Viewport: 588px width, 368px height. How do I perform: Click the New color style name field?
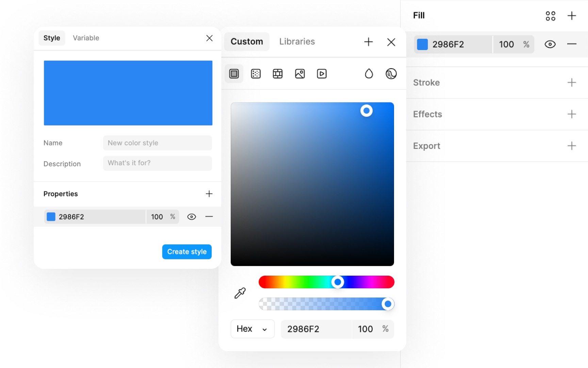tap(157, 143)
